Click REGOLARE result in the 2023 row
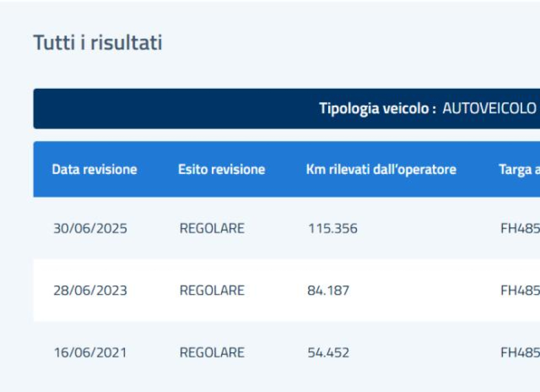 point(212,290)
